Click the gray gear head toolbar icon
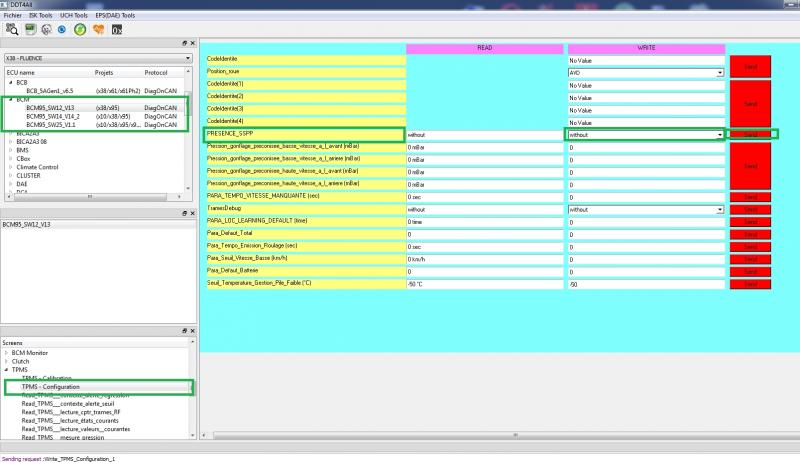The image size is (800, 462). pos(46,30)
